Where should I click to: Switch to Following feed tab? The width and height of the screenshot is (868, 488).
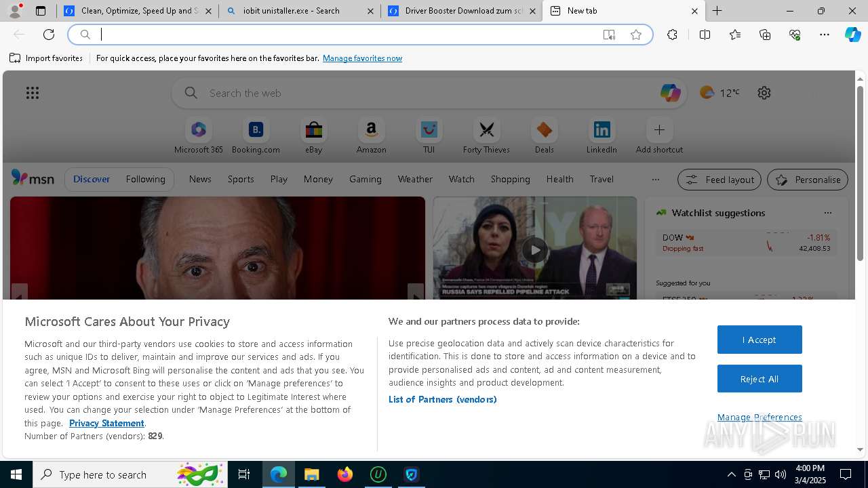145,179
